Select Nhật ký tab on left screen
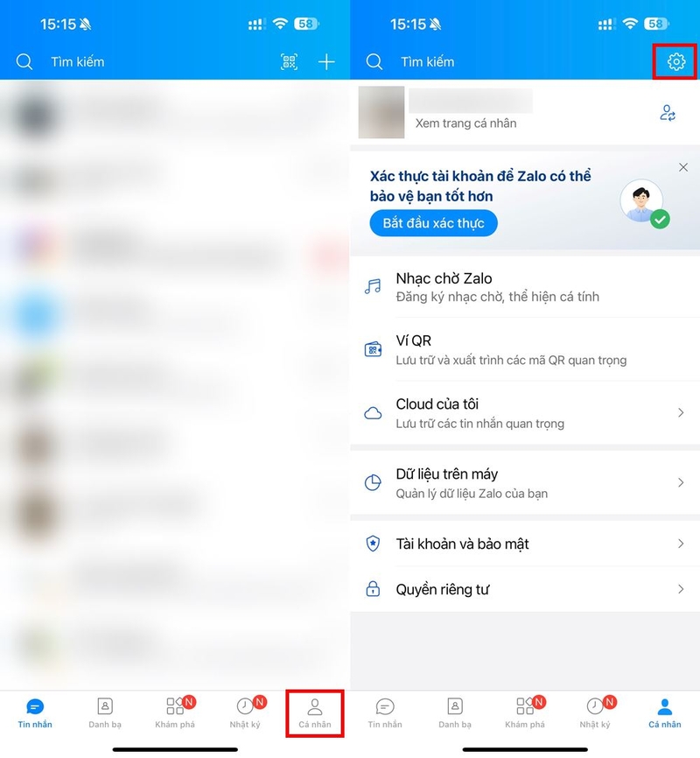This screenshot has height=758, width=700. [245, 713]
